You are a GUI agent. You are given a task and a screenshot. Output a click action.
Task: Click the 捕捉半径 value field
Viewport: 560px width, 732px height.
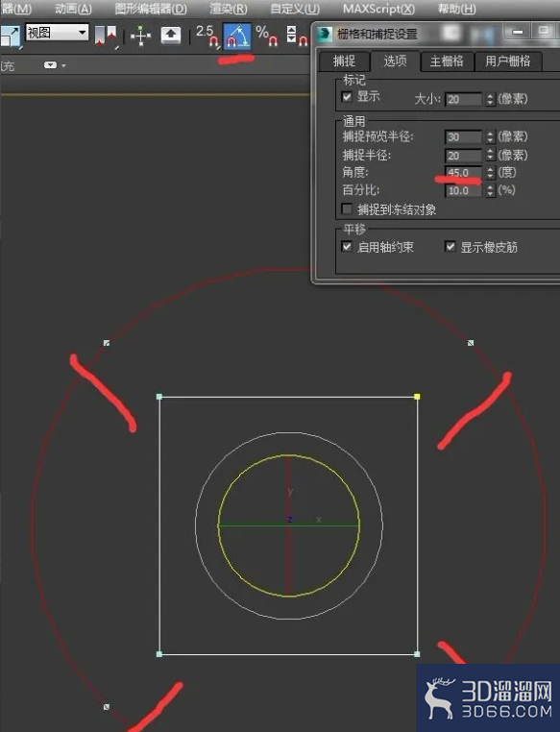463,155
